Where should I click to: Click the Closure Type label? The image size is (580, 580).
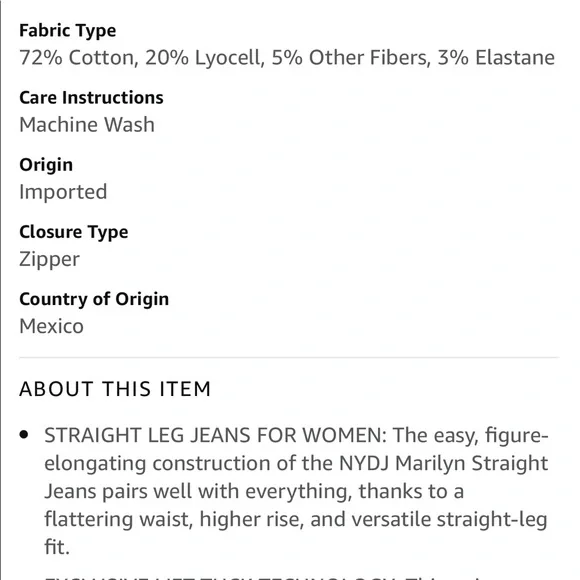[x=74, y=233]
